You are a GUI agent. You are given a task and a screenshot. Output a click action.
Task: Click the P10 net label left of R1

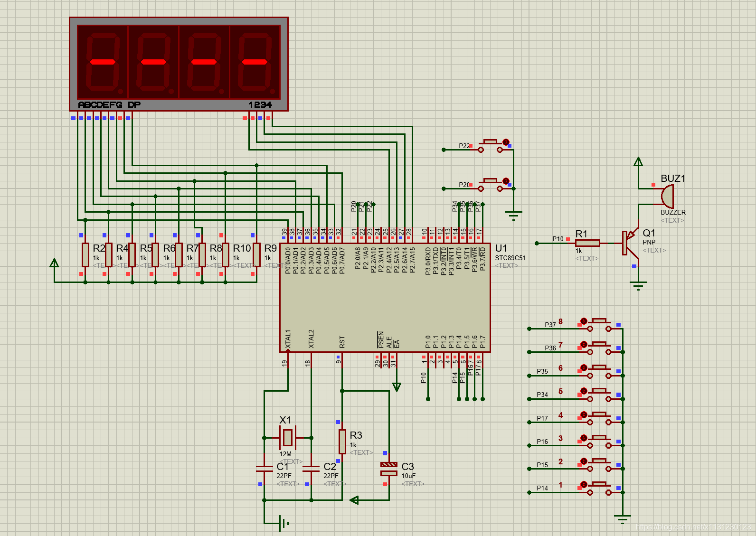tap(558, 239)
